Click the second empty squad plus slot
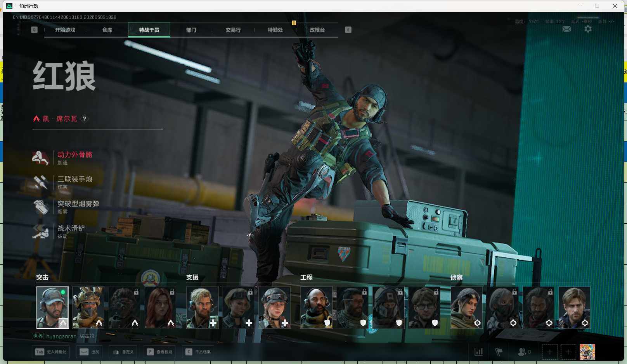Image resolution: width=627 pixels, height=364 pixels. [568, 352]
